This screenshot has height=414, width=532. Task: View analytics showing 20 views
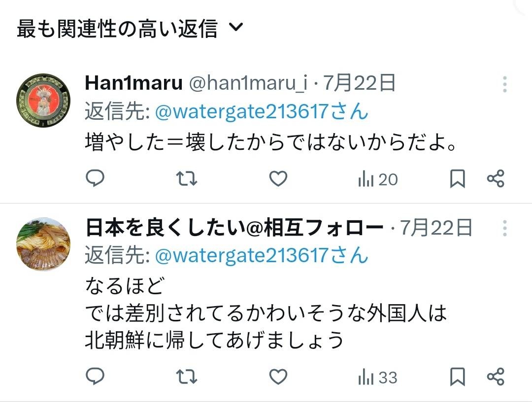pyautogui.click(x=378, y=179)
